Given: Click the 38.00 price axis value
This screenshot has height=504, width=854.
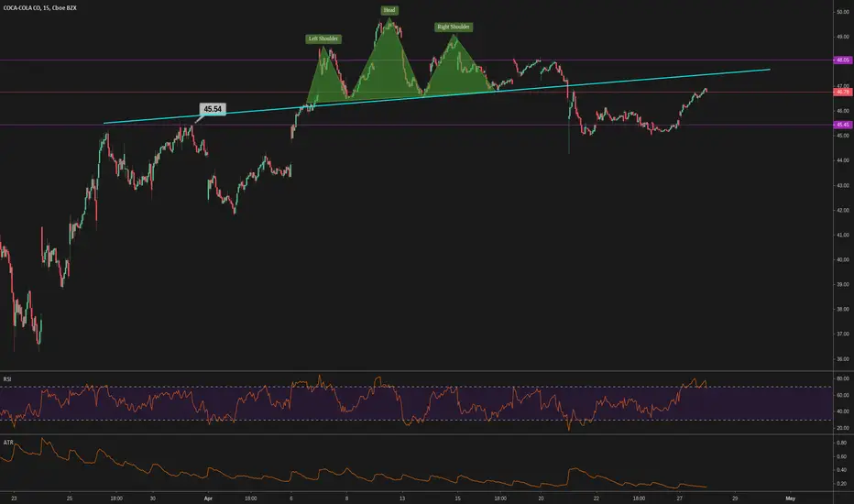Looking at the screenshot, I should pos(843,309).
